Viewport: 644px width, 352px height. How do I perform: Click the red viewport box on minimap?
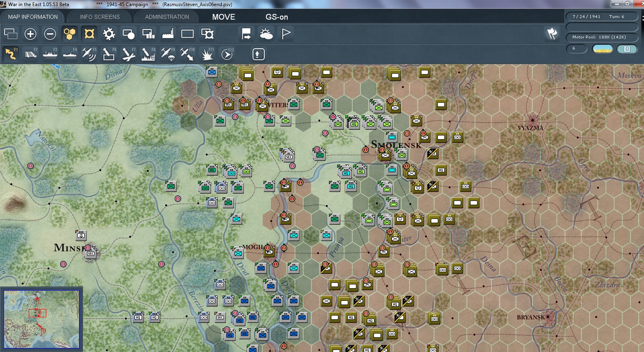(x=37, y=313)
